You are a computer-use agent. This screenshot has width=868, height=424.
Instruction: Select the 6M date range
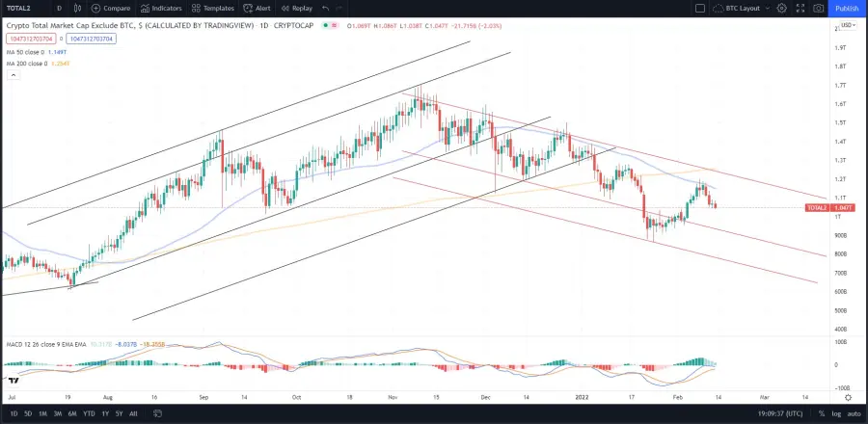pos(72,413)
